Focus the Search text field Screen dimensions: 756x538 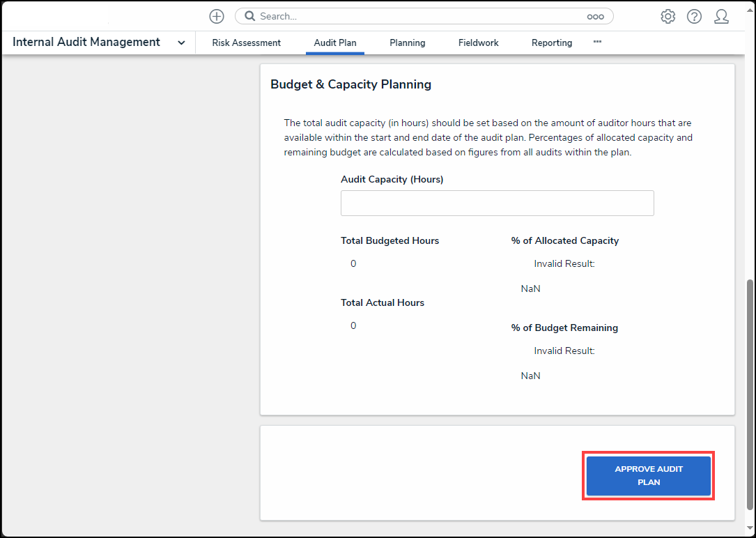(418, 16)
